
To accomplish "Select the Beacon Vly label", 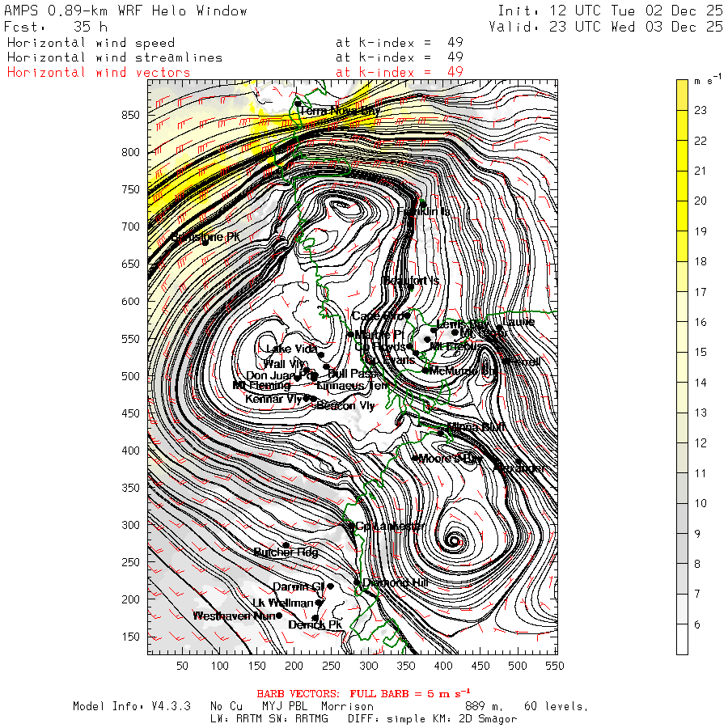I will click(x=345, y=406).
